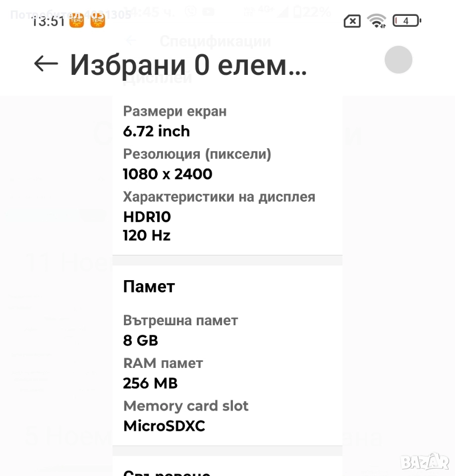The height and width of the screenshot is (476, 455).
Task: Select the "HDR10" display feature
Action: pos(147,217)
